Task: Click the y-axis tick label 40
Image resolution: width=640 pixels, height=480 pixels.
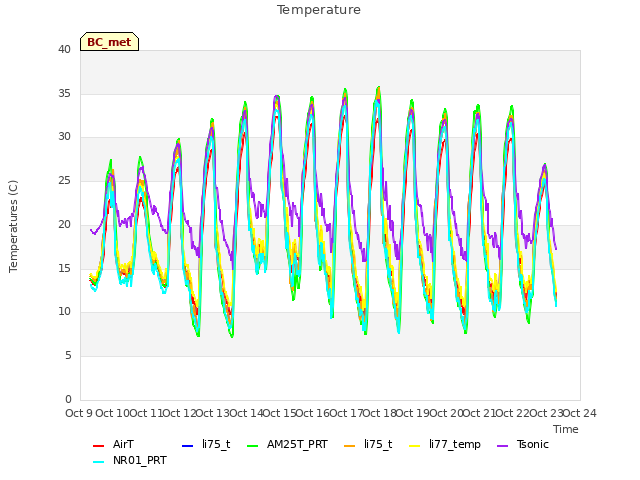Action: [x=64, y=49]
